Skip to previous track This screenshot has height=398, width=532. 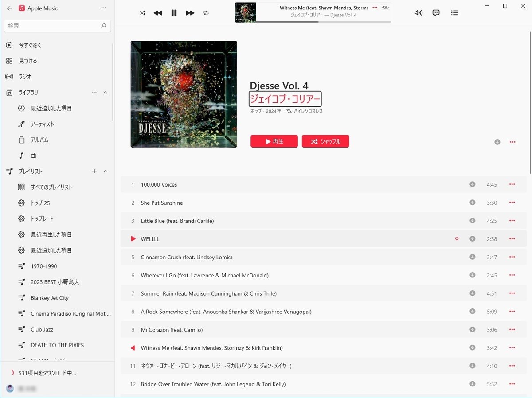(x=158, y=13)
